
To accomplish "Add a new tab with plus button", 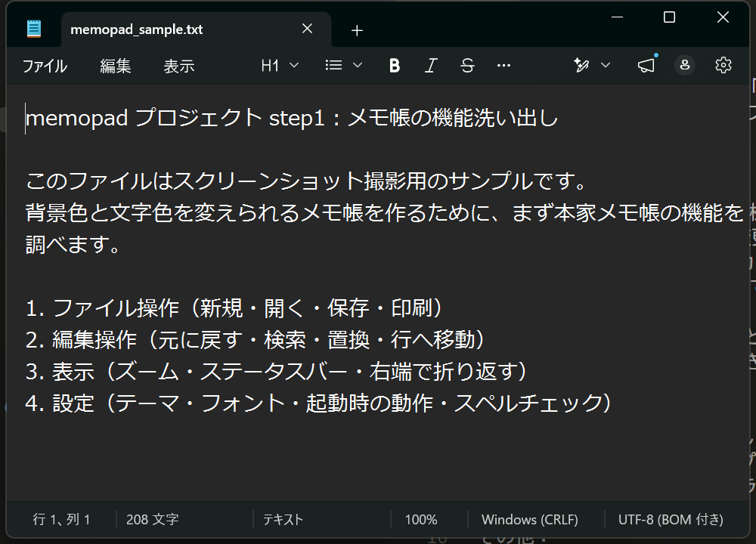I will 357,30.
